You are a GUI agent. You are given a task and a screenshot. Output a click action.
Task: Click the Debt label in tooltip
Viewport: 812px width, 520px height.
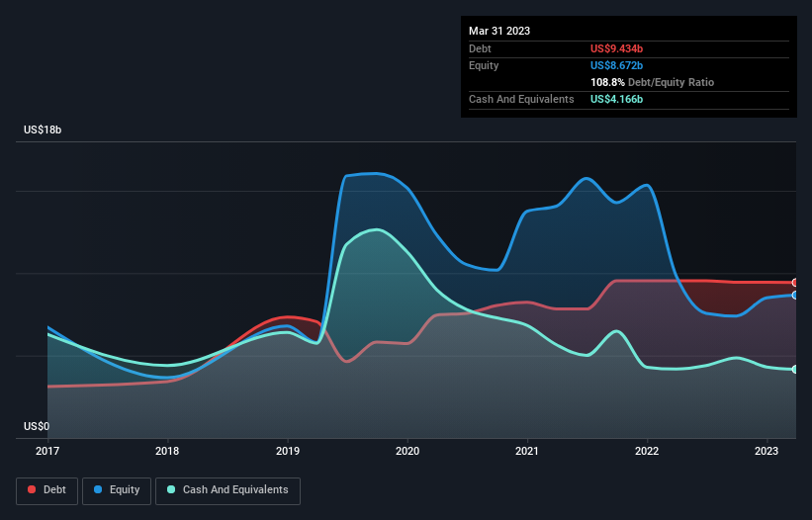coord(480,48)
